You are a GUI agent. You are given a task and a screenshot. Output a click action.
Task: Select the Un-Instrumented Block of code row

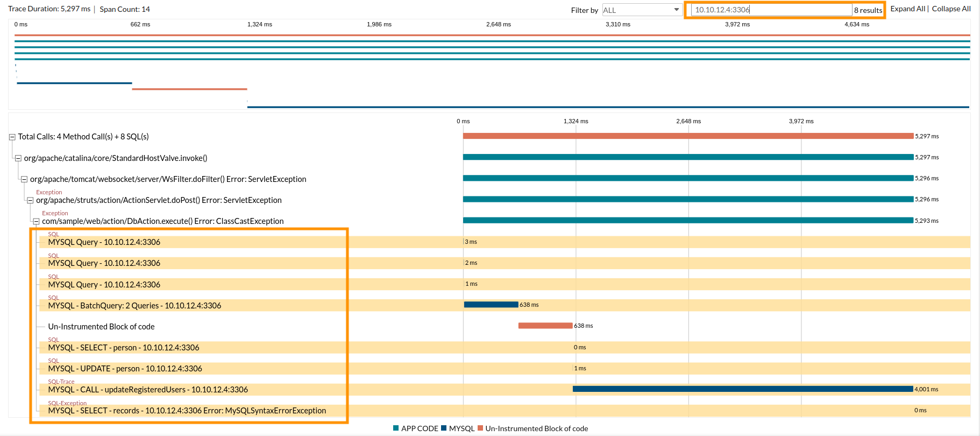pos(101,327)
